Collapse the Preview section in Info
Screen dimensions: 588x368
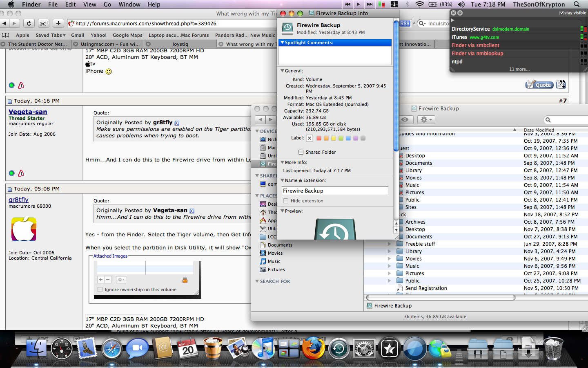point(282,211)
